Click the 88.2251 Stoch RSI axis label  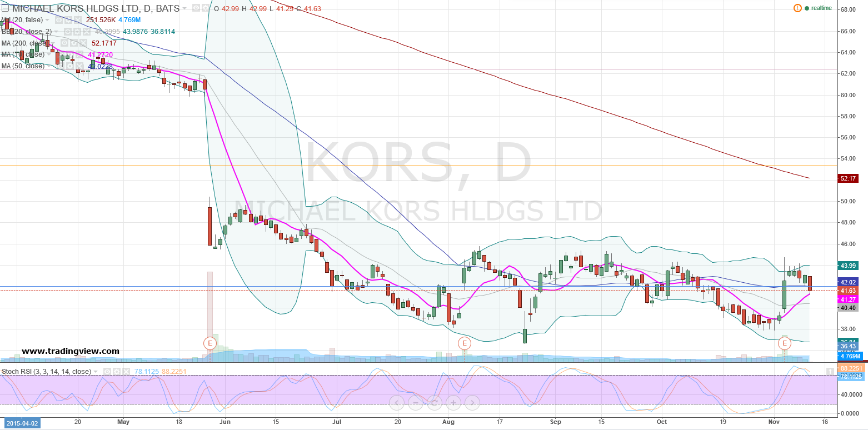(850, 368)
